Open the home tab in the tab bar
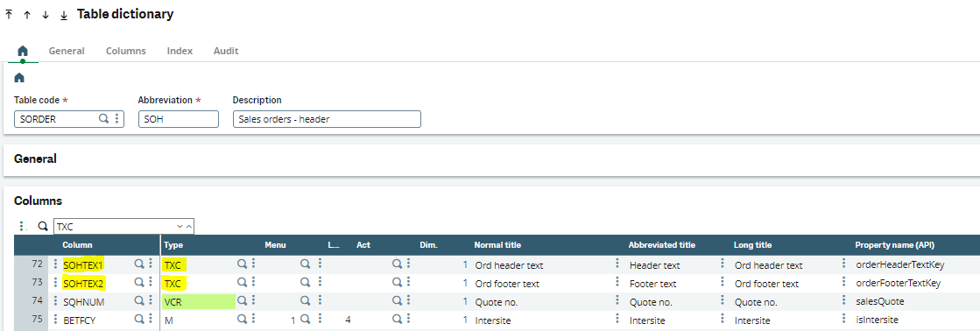 click(23, 51)
